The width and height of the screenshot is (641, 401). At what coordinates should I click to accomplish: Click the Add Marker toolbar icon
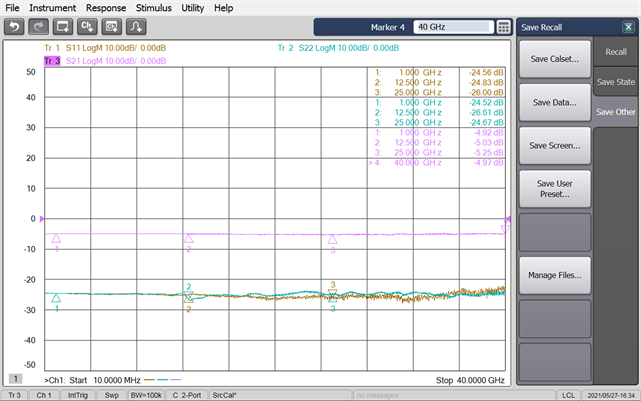tap(136, 27)
